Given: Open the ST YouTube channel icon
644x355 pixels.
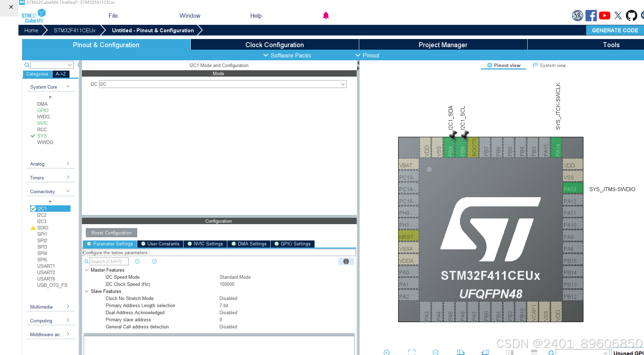Looking at the screenshot, I should [605, 16].
